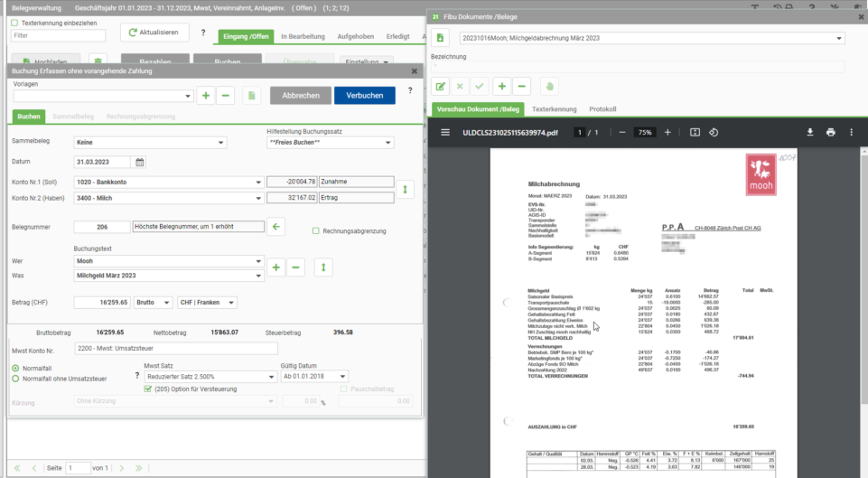This screenshot has width=868, height=478.
Task: Click the Abbrechen button
Action: click(301, 95)
